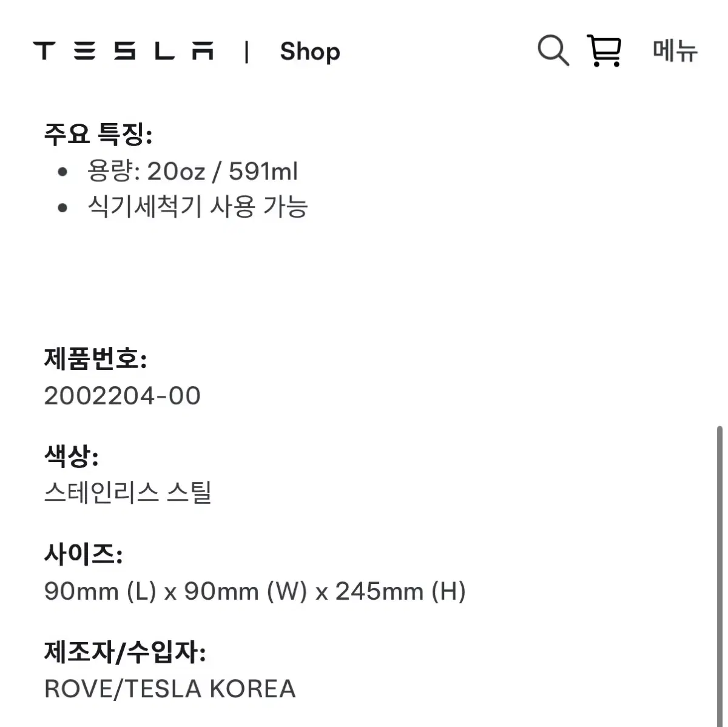The image size is (728, 727).
Task: Click the 주요 특징 heading
Action: 98,133
